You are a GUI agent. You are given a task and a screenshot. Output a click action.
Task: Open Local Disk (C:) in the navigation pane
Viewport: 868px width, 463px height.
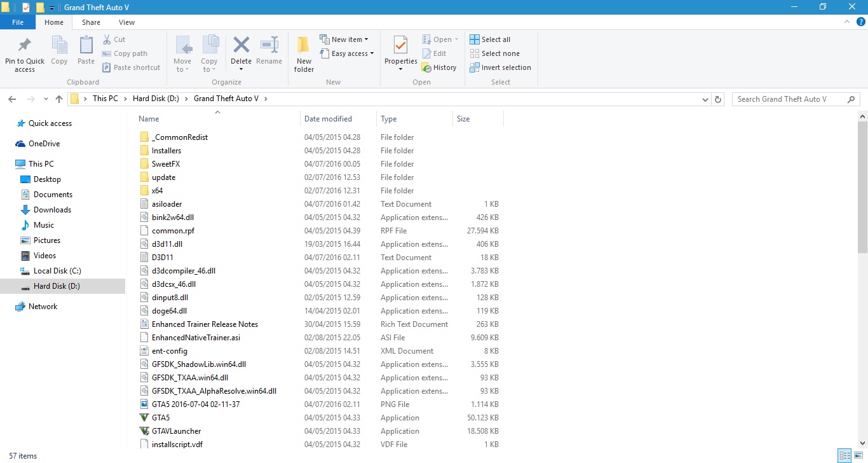pos(57,271)
